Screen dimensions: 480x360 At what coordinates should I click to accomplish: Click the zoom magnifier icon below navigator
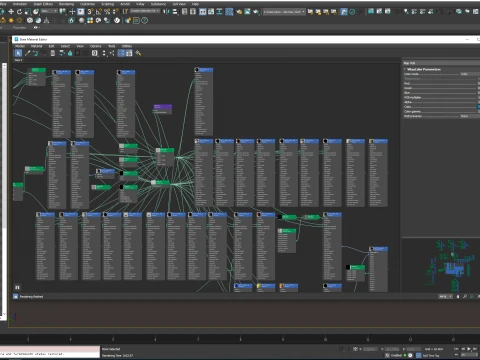click(465, 296)
